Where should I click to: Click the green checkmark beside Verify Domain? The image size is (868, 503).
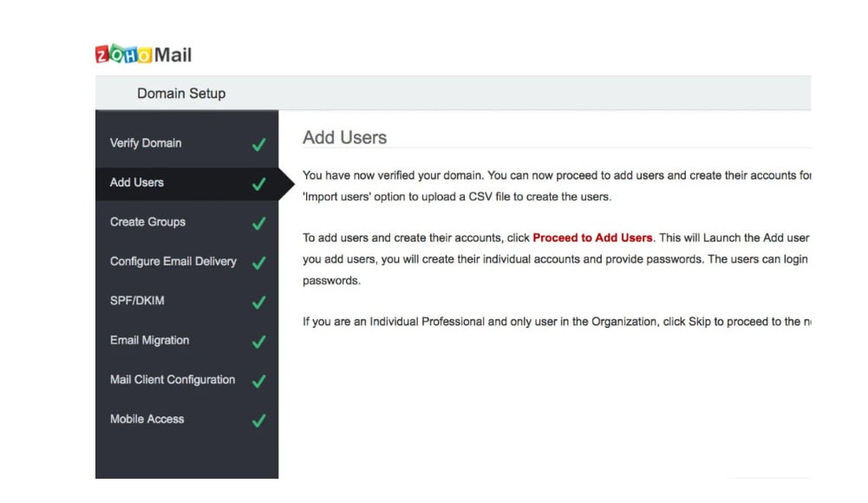pyautogui.click(x=258, y=143)
